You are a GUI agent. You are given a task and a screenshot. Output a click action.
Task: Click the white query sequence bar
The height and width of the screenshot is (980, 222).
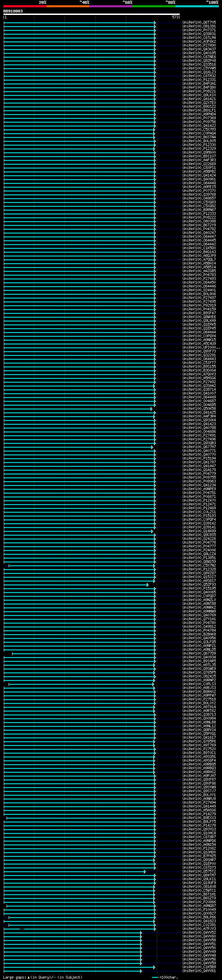(92, 14)
